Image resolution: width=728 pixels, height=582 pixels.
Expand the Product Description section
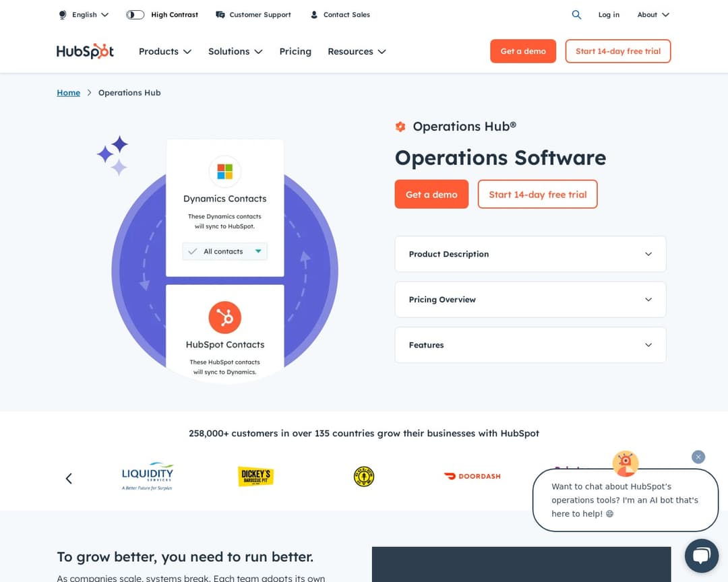click(x=530, y=254)
